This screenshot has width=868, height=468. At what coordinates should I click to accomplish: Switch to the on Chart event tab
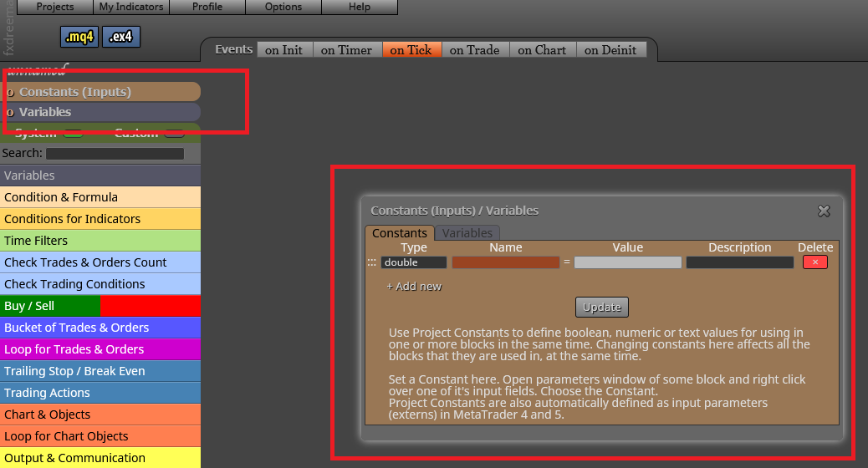543,50
